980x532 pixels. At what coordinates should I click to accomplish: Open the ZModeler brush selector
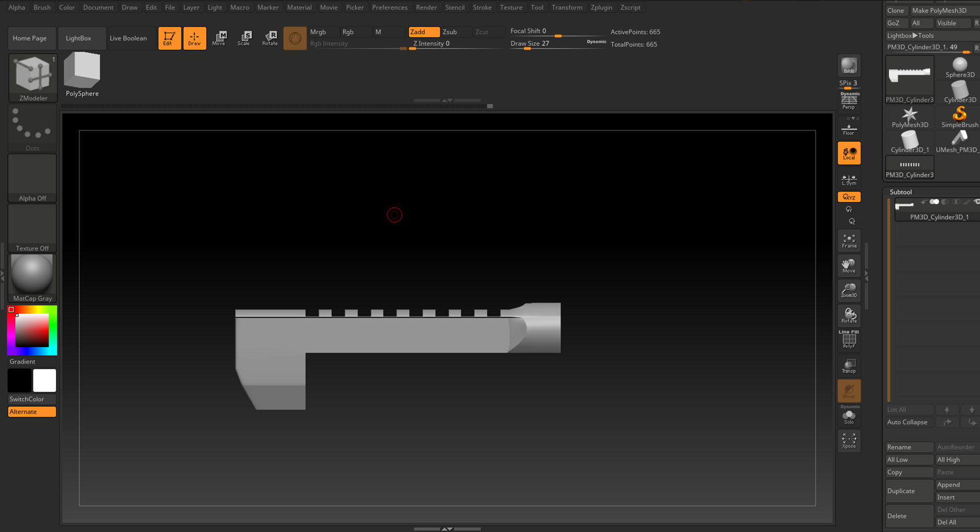(33, 77)
